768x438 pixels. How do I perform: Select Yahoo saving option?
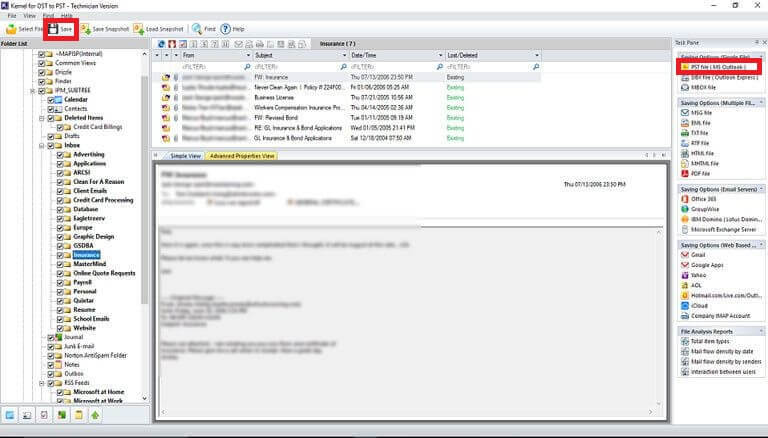pyautogui.click(x=694, y=275)
